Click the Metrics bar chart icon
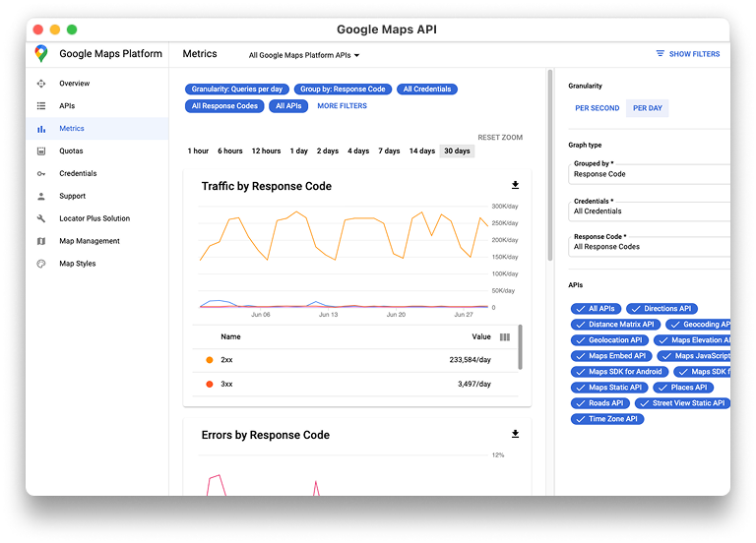This screenshot has width=756, height=543. coord(41,129)
